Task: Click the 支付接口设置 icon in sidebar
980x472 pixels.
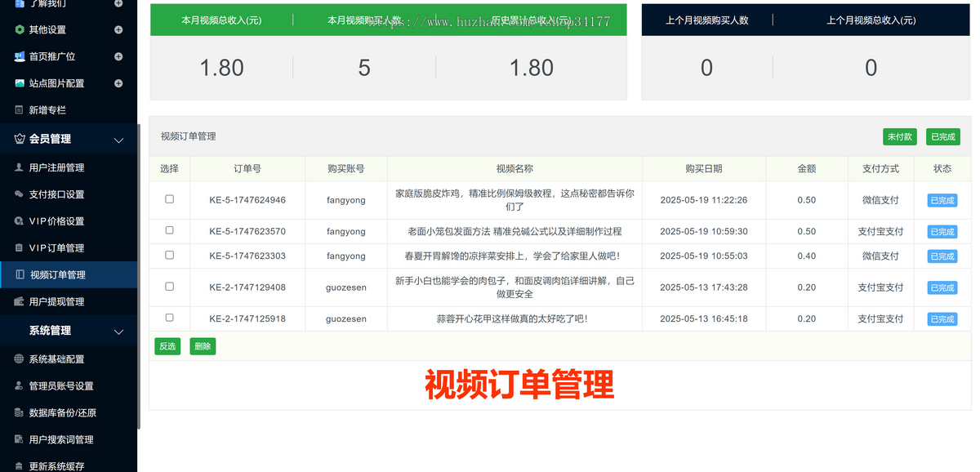Action: click(20, 194)
